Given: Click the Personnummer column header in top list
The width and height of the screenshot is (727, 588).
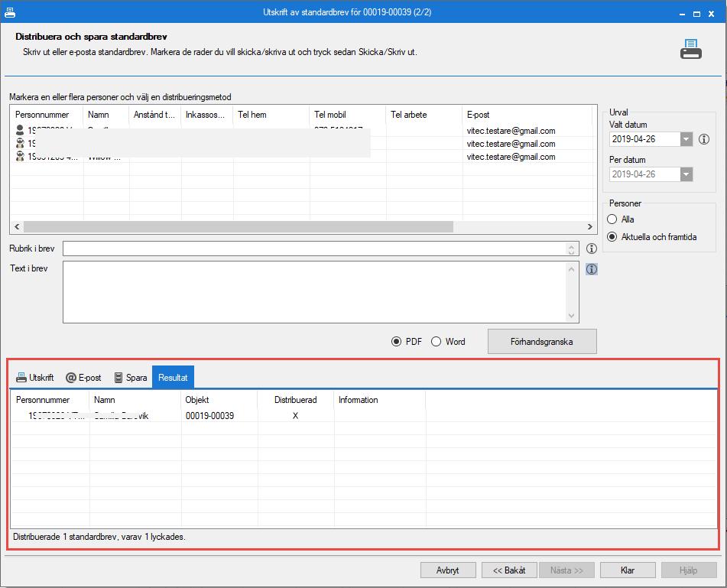Looking at the screenshot, I should [x=42, y=115].
